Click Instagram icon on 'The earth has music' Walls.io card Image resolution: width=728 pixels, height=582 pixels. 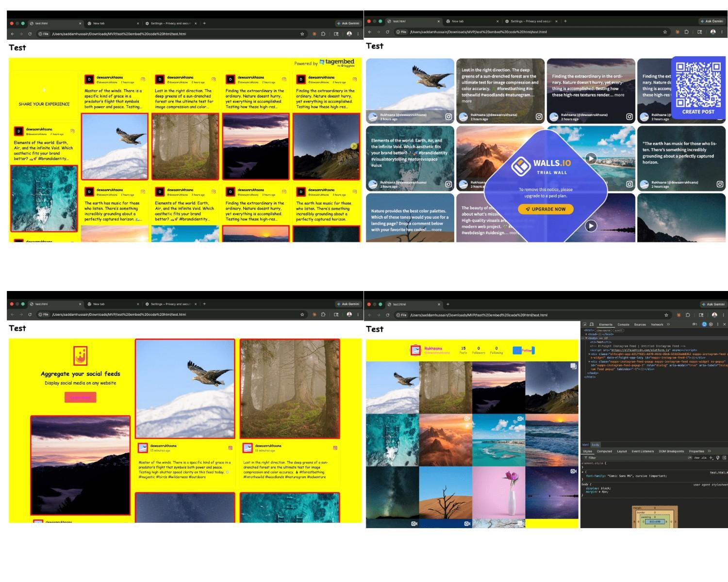pyautogui.click(x=720, y=184)
